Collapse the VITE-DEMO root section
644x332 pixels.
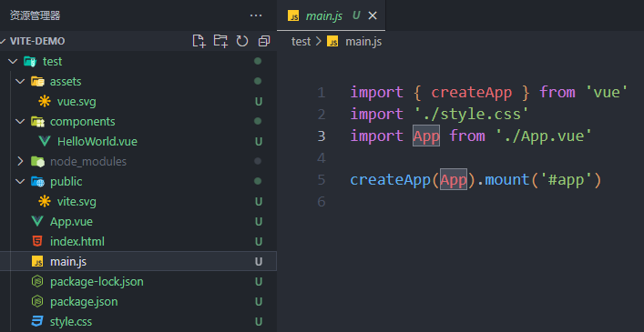click(4, 41)
